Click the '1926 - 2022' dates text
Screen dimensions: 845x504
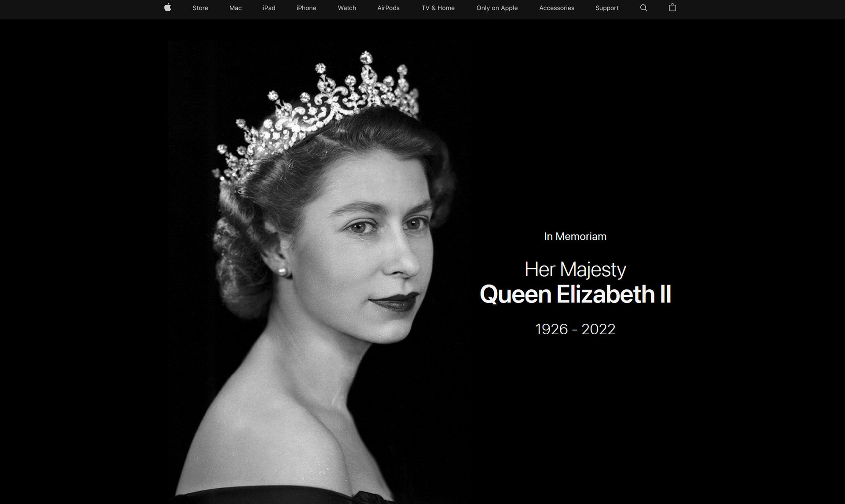click(x=575, y=329)
